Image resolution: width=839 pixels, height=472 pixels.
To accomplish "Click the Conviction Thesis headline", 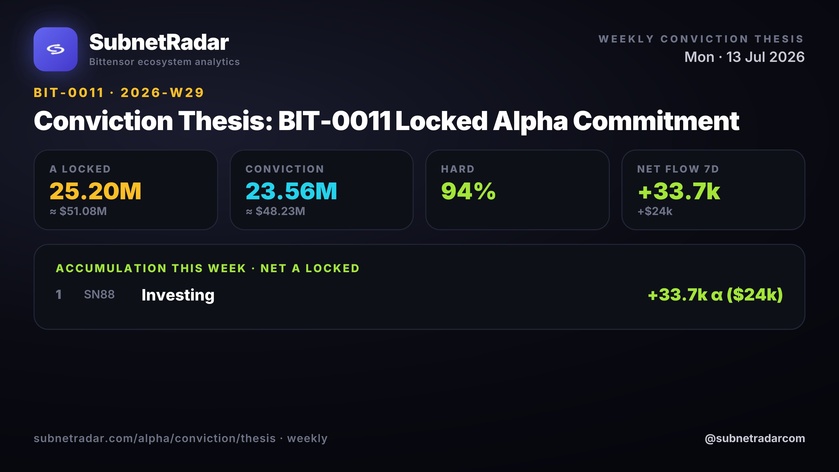I will [x=386, y=121].
